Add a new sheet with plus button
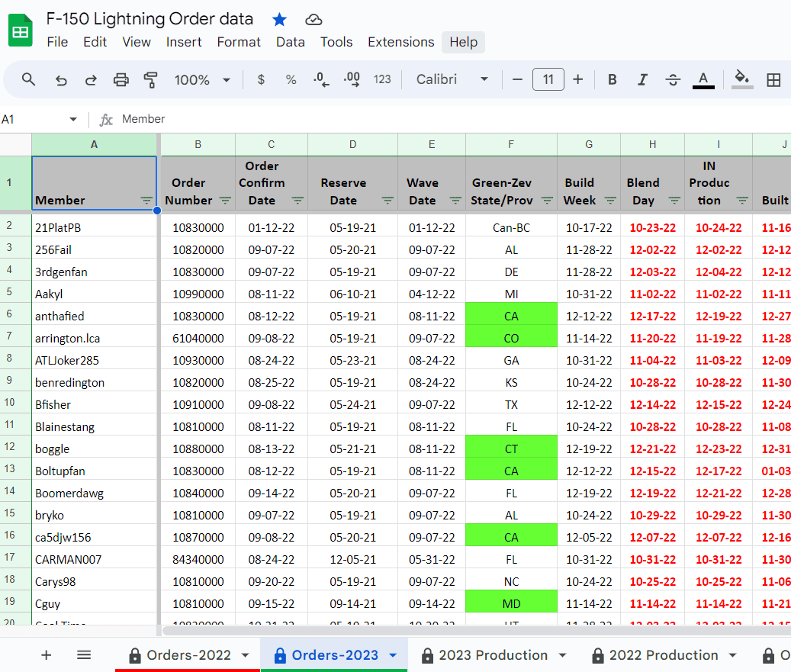 point(46,654)
